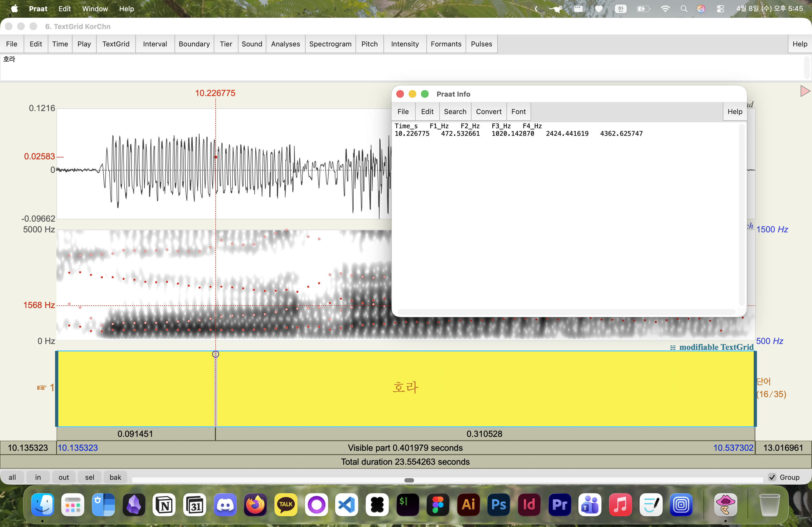Click the 'all' zoom button
This screenshot has width=812, height=527.
tap(12, 477)
